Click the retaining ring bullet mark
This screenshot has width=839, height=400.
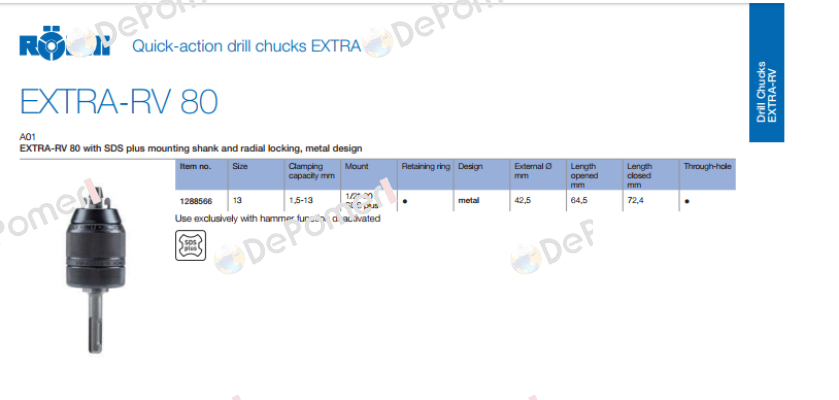pos(405,202)
